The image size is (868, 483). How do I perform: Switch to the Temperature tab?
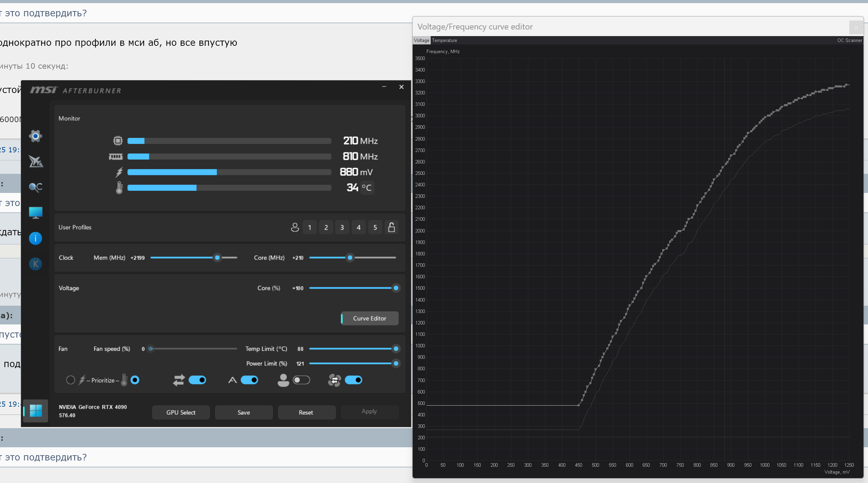coord(444,40)
